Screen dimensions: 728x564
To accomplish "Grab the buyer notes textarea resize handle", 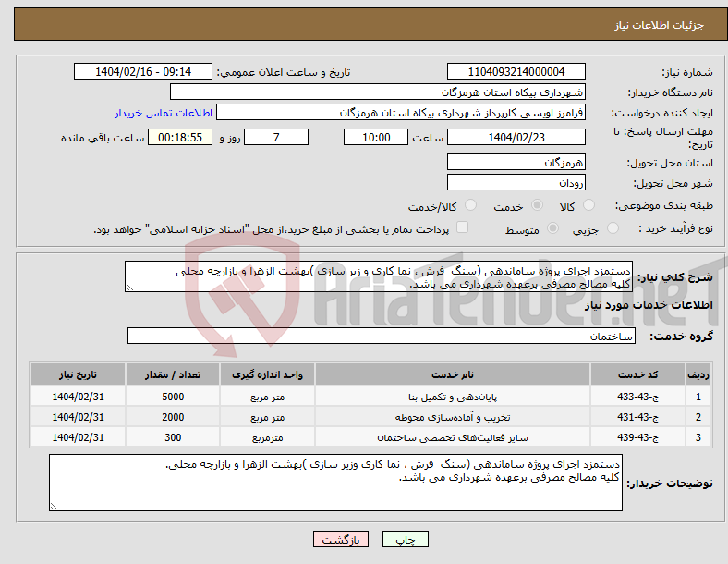I will [54, 507].
